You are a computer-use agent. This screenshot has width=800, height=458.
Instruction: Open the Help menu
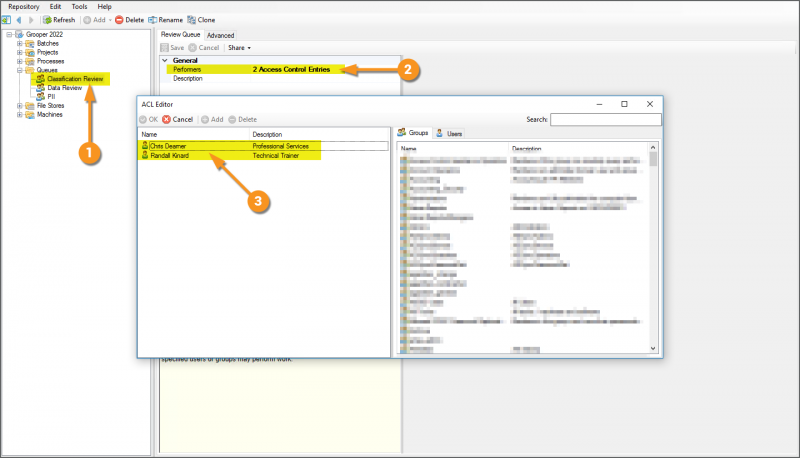104,7
